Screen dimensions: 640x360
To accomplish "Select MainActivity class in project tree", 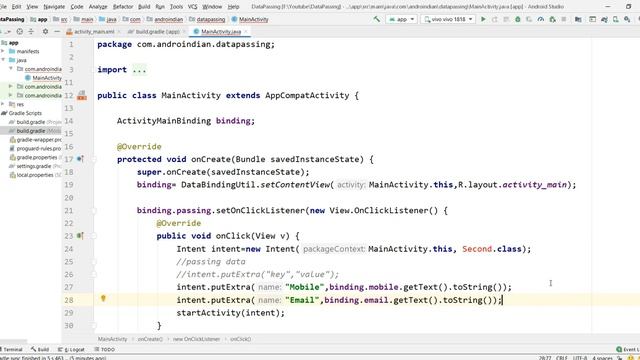I will (x=43, y=78).
